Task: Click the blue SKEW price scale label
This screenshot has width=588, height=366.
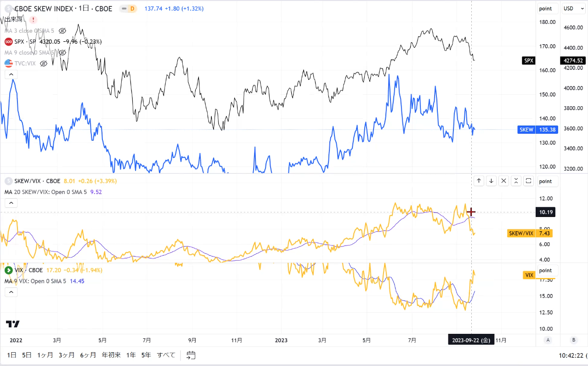Action: tap(526, 130)
